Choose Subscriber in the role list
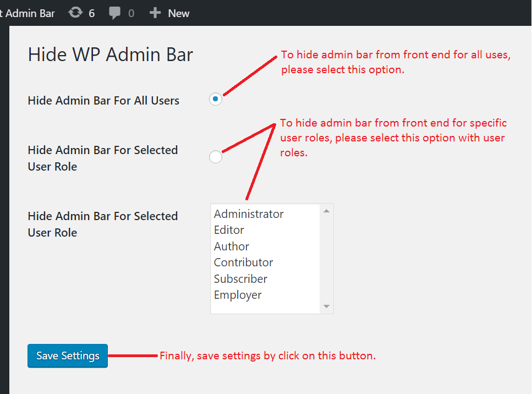This screenshot has width=532, height=394. 240,278
